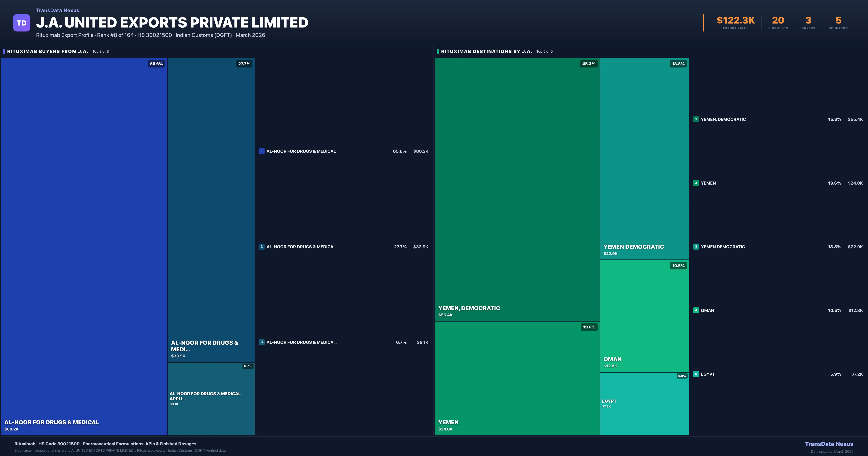Click the Rituximab Destinations by J.A. heading
Image resolution: width=868 pixels, height=456 pixels.
click(x=486, y=51)
